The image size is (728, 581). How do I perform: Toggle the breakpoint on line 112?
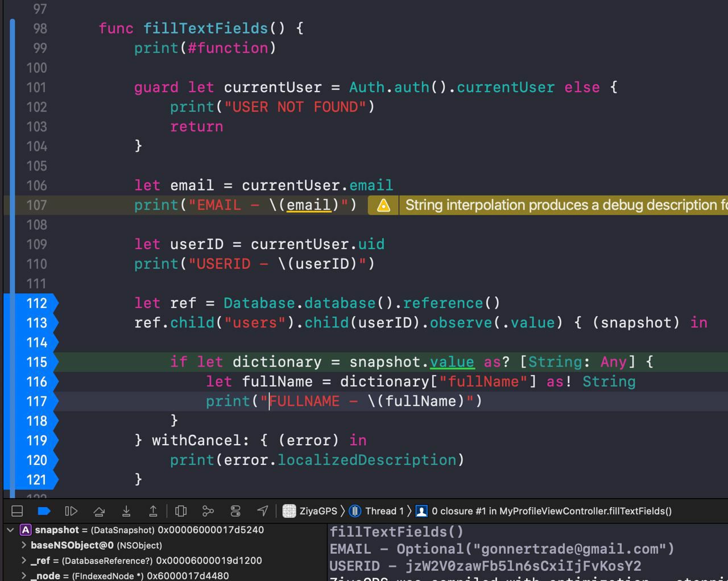31,303
